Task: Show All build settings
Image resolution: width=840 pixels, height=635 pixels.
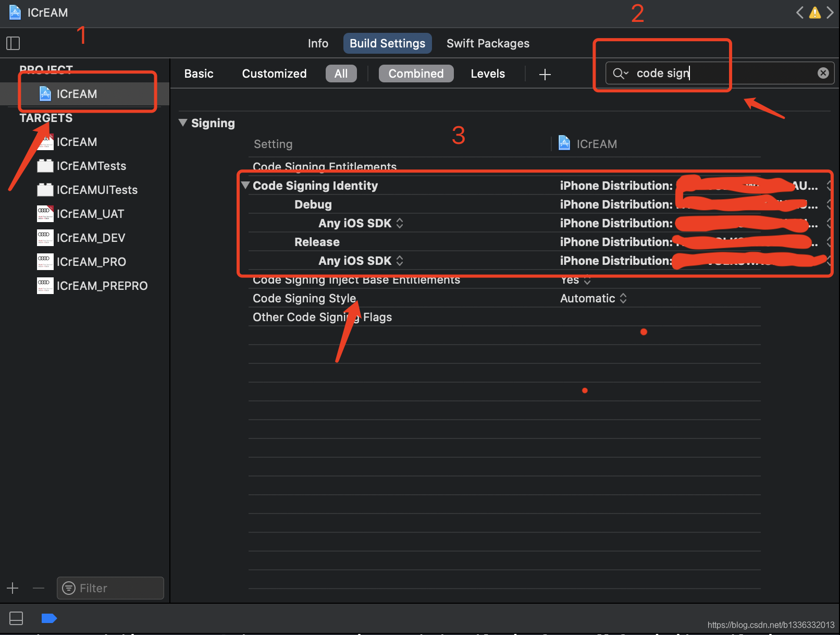Action: pos(341,74)
